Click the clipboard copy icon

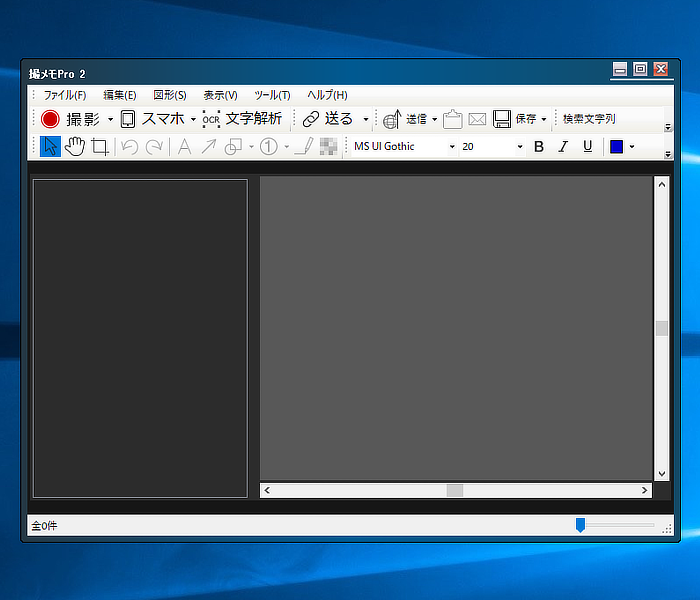pos(452,119)
